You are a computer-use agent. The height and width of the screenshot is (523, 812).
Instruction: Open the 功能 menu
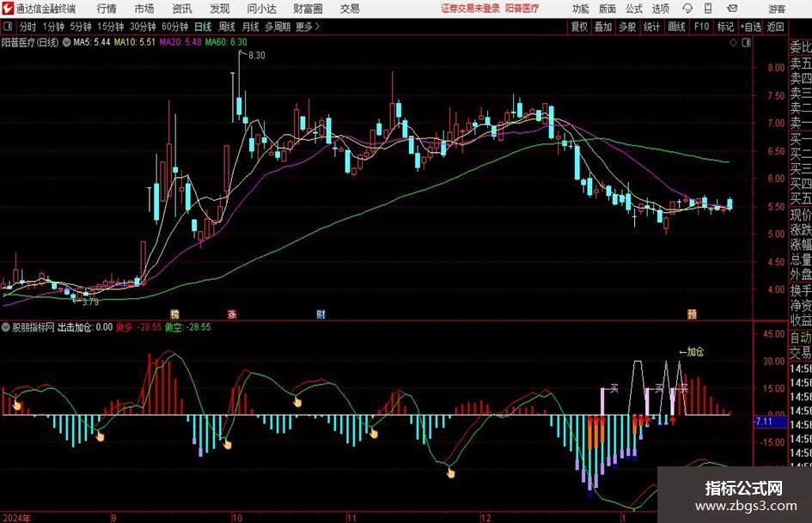581,9
